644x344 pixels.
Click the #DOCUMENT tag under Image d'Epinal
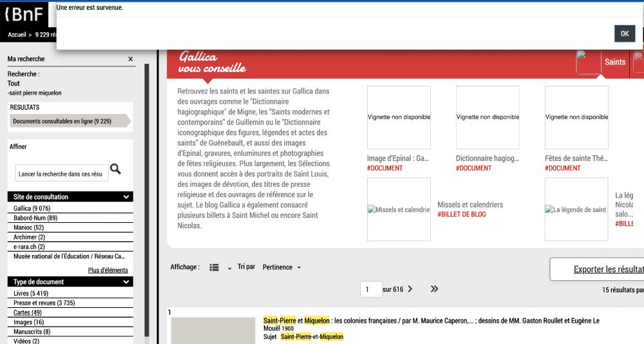coord(385,168)
